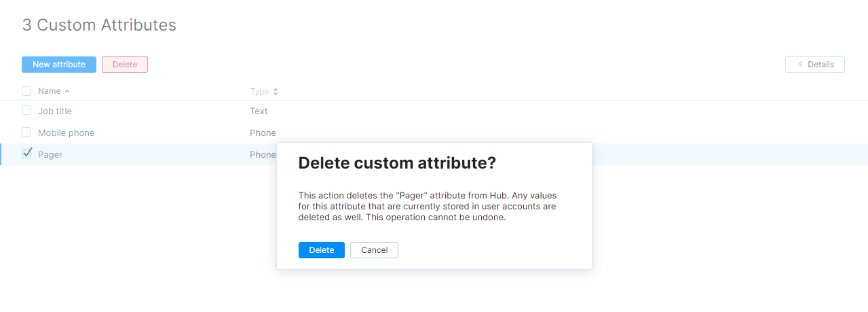The width and height of the screenshot is (868, 312).
Task: Click the Text type cell for Job title
Action: coord(259,111)
